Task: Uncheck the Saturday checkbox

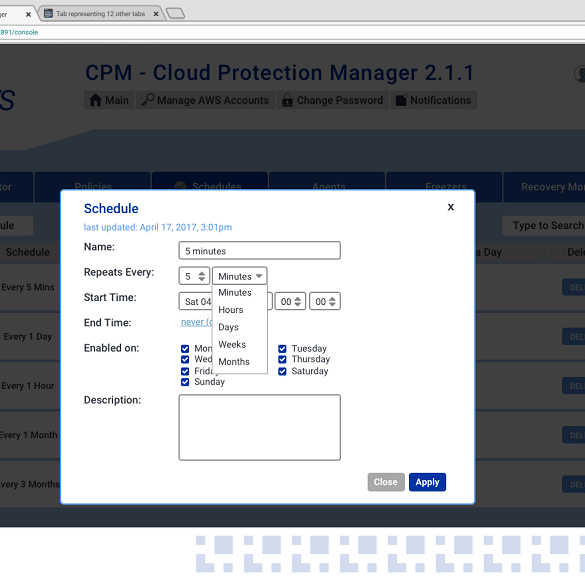Action: click(282, 371)
